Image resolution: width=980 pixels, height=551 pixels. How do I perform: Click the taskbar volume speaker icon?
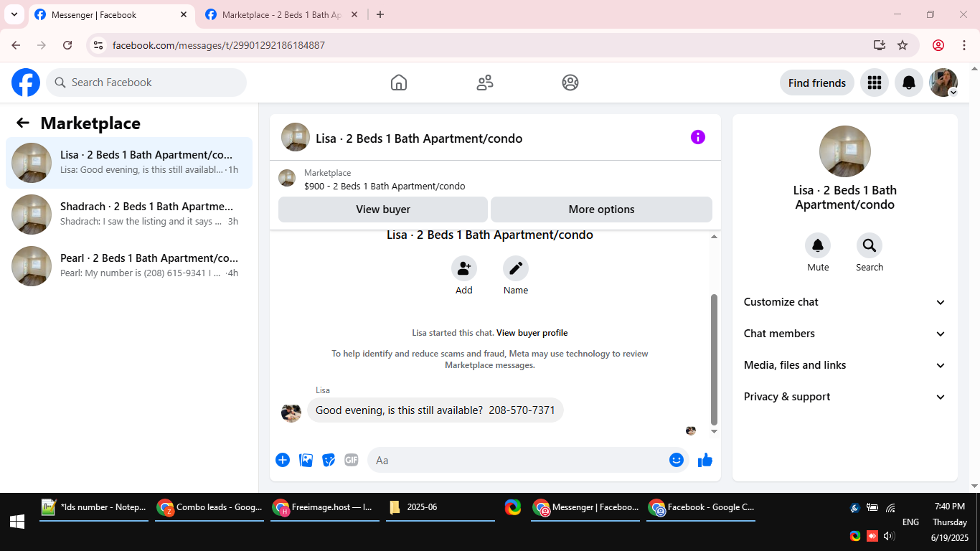tap(889, 536)
